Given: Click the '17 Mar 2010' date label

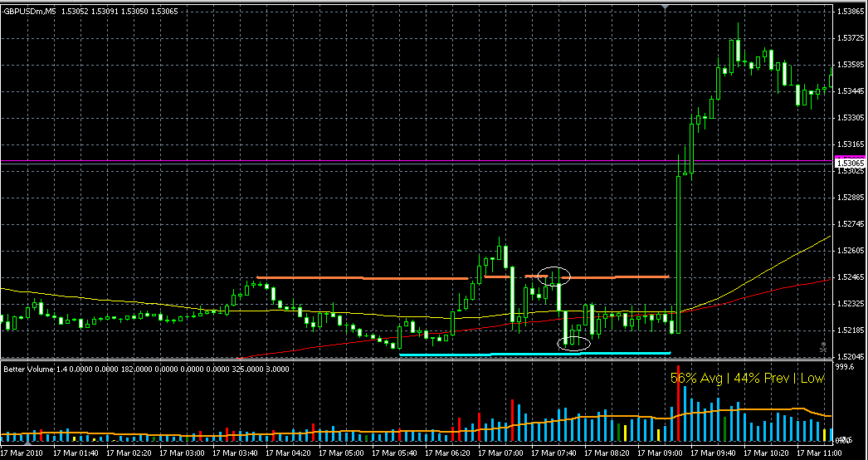Looking at the screenshot, I should [x=20, y=453].
